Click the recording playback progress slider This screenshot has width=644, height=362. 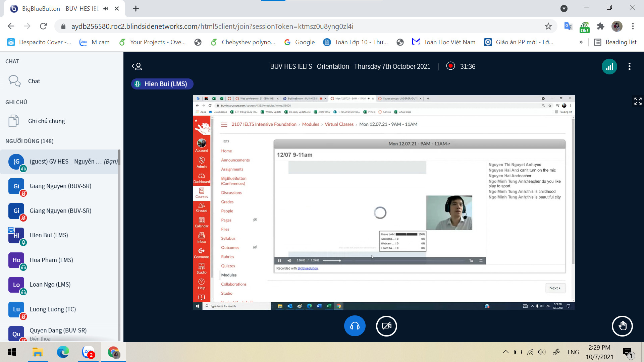pyautogui.click(x=393, y=260)
